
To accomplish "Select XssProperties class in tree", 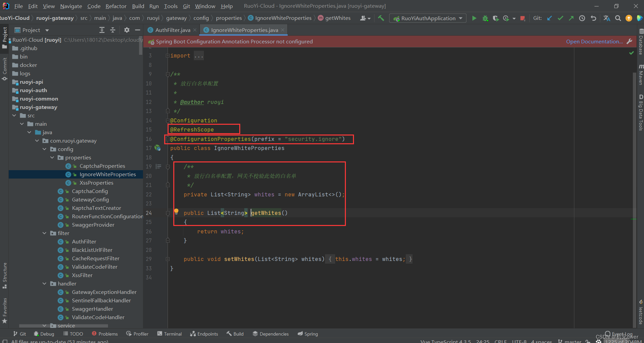I will click(x=96, y=183).
